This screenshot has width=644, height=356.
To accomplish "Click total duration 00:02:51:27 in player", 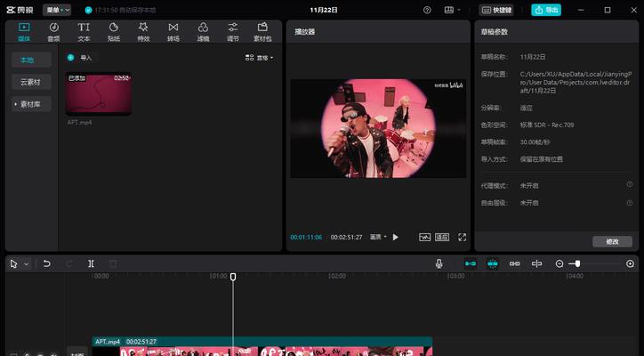I will coord(346,238).
